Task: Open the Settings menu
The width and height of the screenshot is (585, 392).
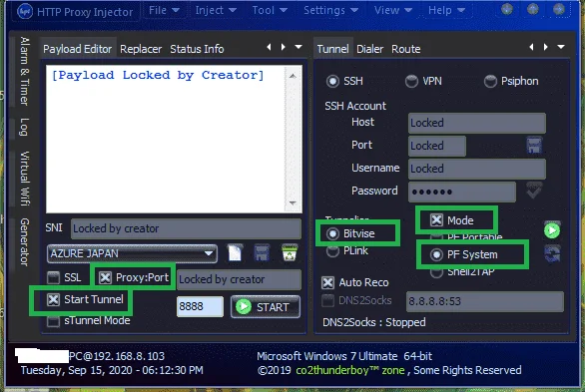Action: pyautogui.click(x=330, y=10)
